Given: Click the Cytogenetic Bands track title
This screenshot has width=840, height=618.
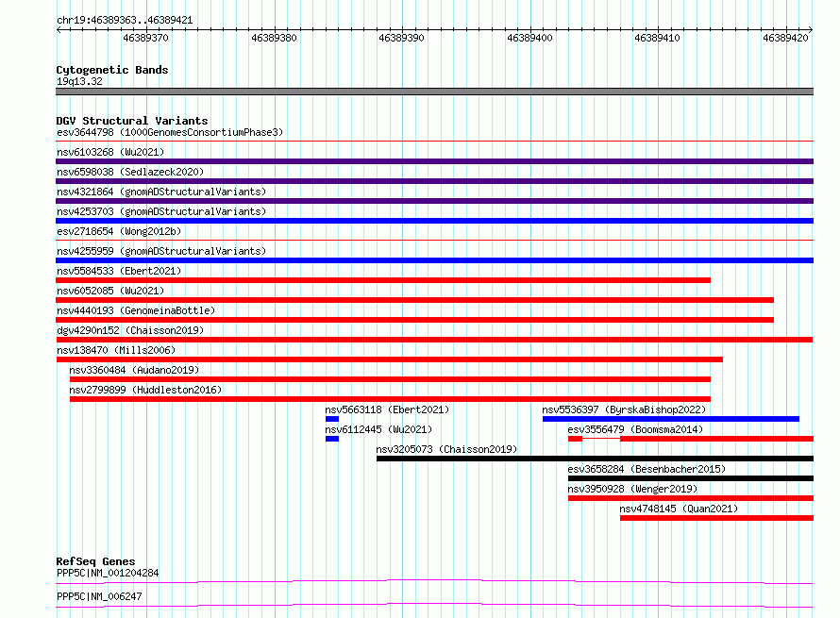Looking at the screenshot, I should point(112,70).
